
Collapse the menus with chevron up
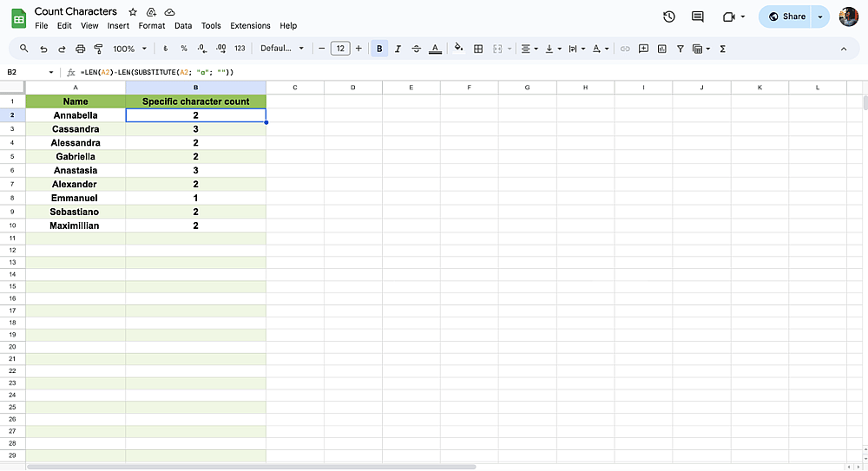pos(844,49)
